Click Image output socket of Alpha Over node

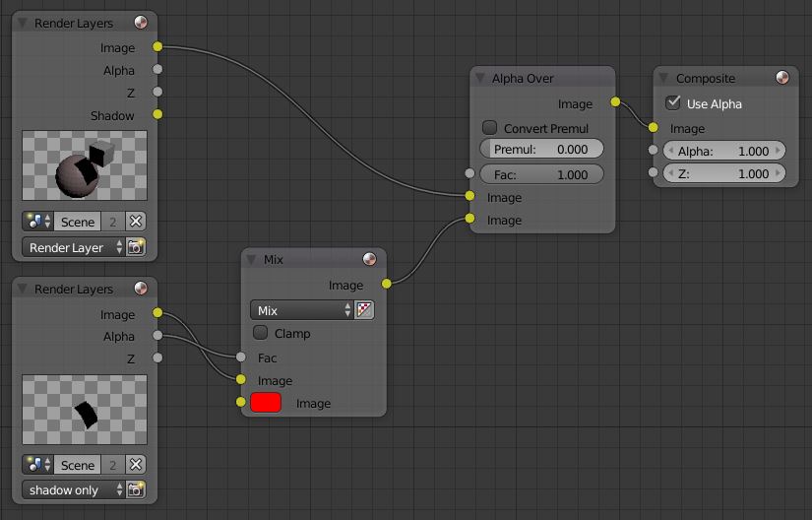pyautogui.click(x=615, y=101)
